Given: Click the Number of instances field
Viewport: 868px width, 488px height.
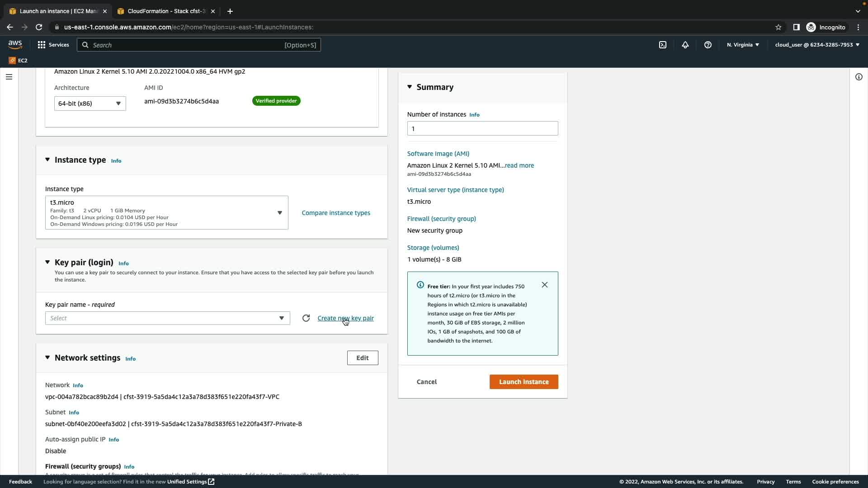Looking at the screenshot, I should (482, 128).
